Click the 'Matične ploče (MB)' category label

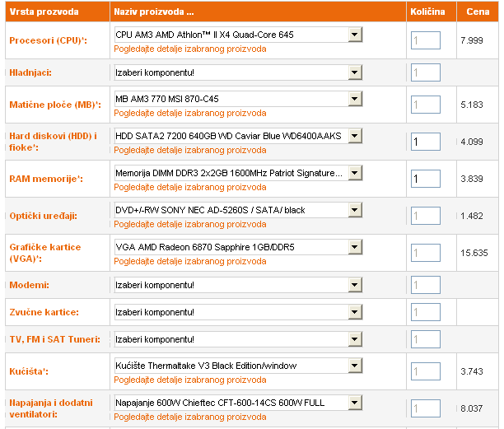(55, 105)
